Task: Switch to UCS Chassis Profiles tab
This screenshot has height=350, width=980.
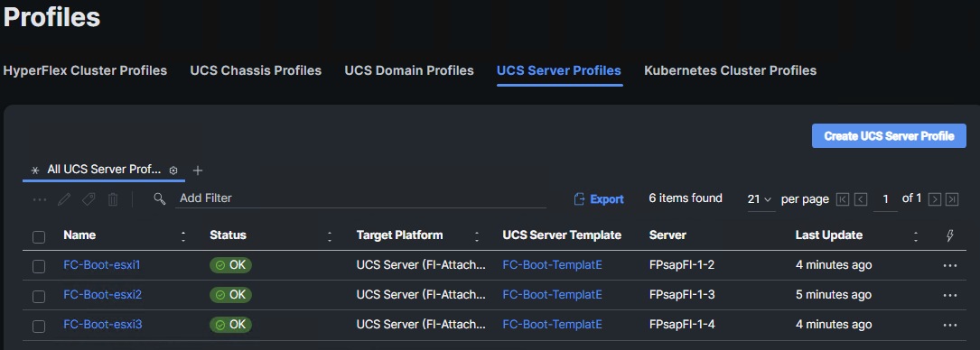Action: [256, 70]
